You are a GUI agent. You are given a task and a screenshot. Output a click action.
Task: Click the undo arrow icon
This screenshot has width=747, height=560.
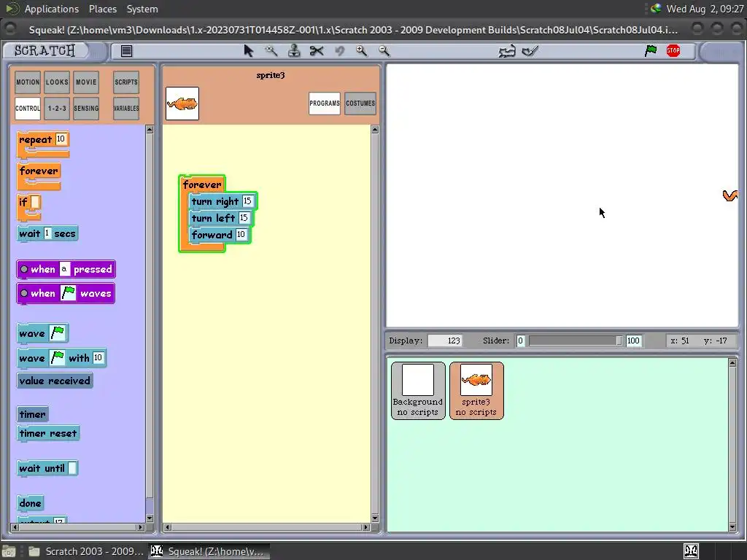point(339,51)
